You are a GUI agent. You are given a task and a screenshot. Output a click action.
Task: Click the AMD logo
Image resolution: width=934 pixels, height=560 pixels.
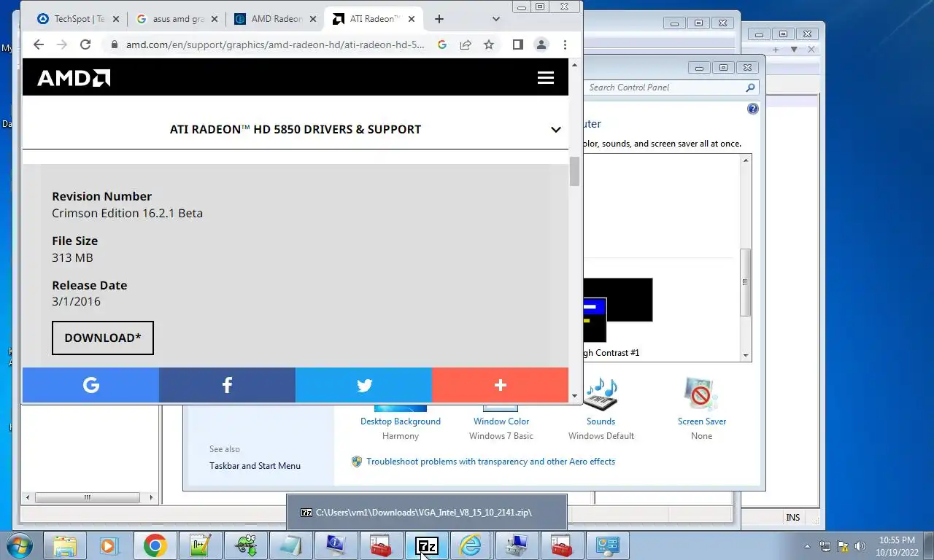[x=74, y=78]
